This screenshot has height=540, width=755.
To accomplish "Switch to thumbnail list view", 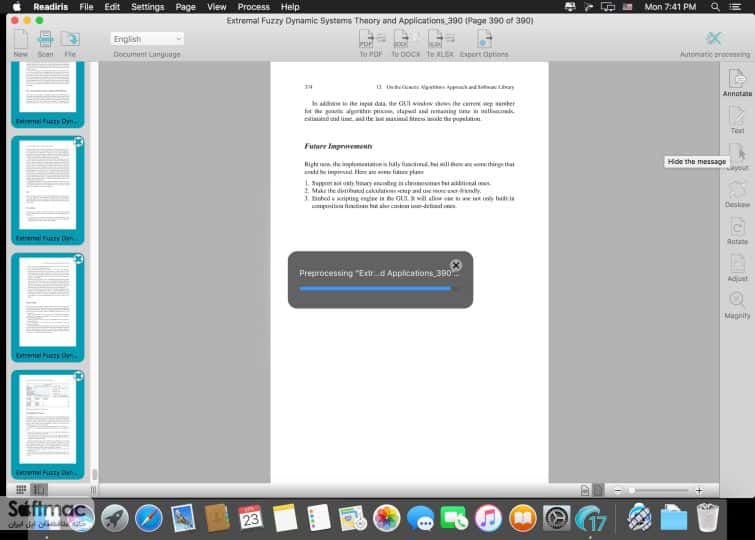I will (x=39, y=490).
